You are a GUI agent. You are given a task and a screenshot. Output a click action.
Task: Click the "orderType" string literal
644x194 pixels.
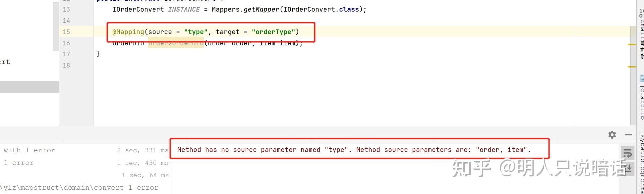click(x=273, y=32)
